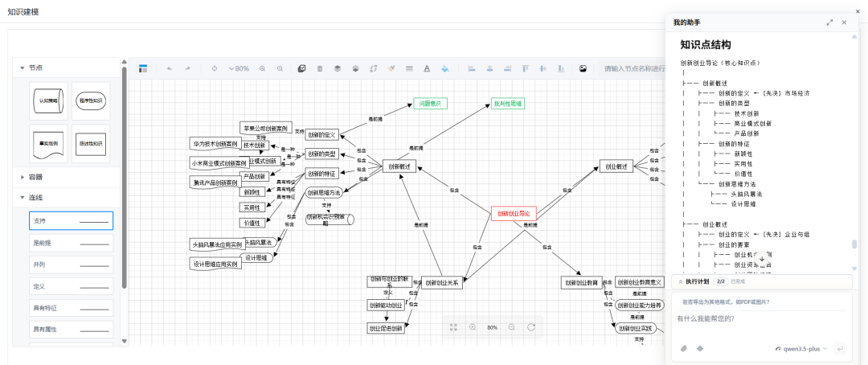Click the reset rotate icon in floating bar

531,327
